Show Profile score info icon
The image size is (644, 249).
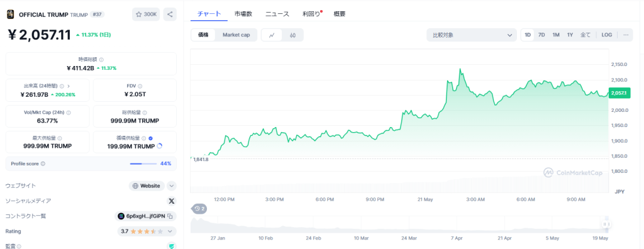[x=43, y=163]
